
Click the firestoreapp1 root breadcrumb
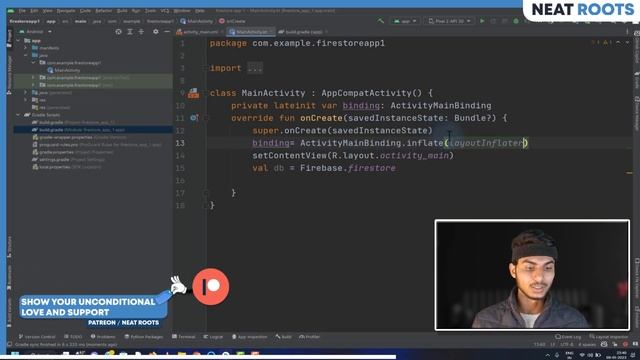pyautogui.click(x=24, y=21)
